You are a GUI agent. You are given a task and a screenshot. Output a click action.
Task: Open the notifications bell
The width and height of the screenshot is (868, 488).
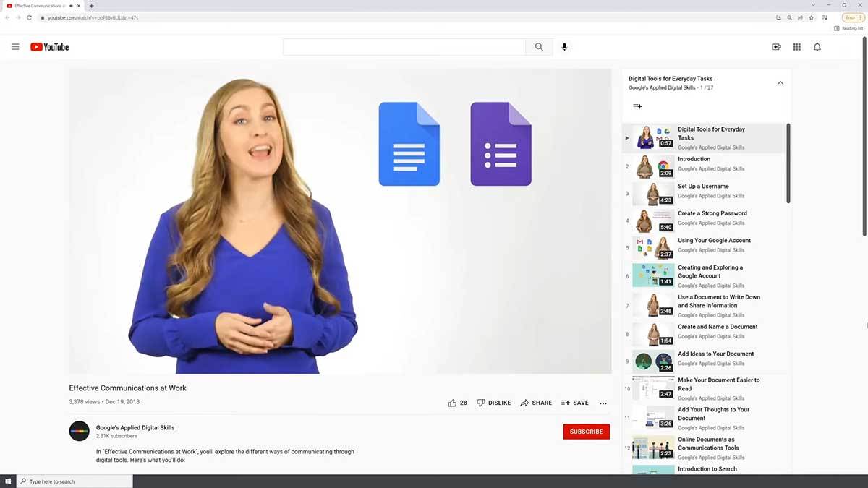click(x=817, y=47)
